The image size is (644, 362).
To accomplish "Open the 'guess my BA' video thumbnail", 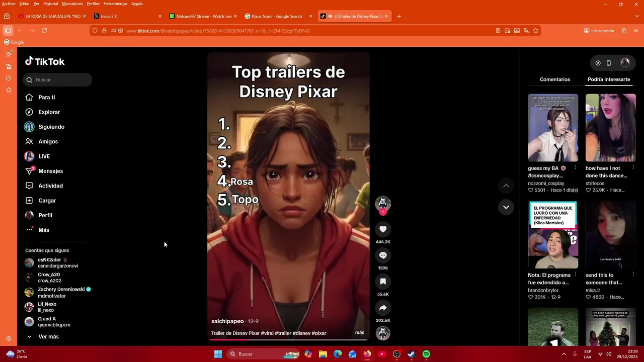I will pyautogui.click(x=553, y=128).
